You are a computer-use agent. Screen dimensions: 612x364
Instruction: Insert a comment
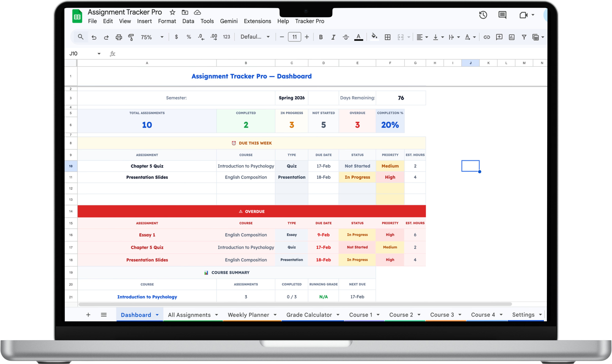[x=499, y=37]
